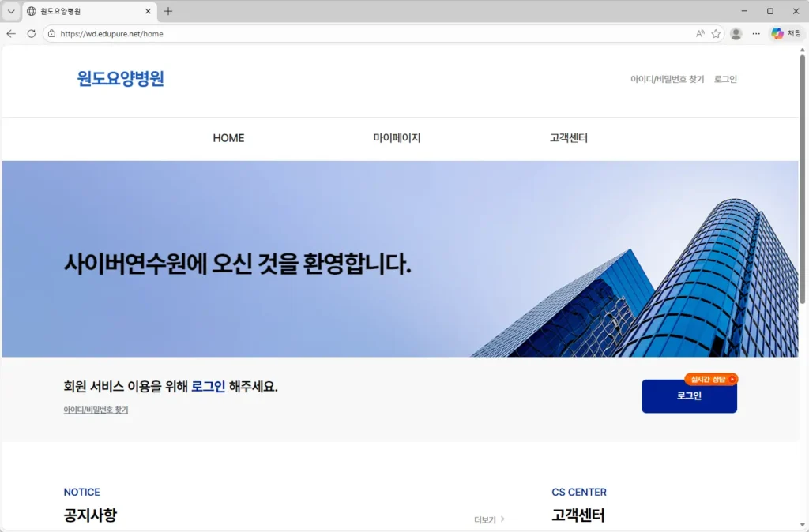Bookmark this page with the star icon
Image resolution: width=809 pixels, height=532 pixels.
(x=717, y=33)
